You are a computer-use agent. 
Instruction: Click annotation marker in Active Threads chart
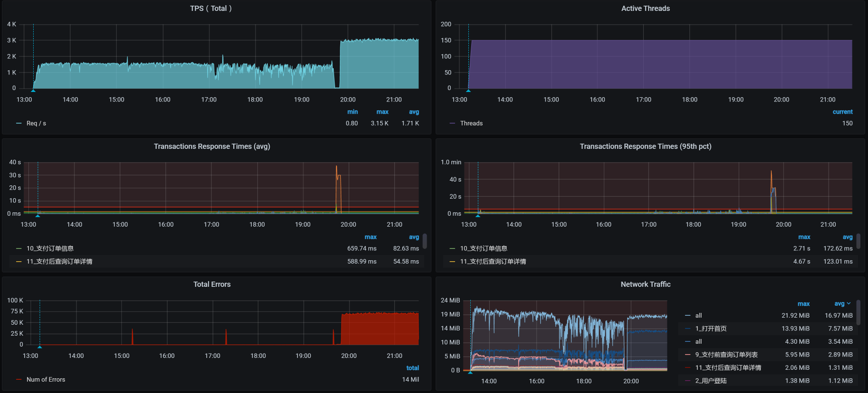[468, 90]
